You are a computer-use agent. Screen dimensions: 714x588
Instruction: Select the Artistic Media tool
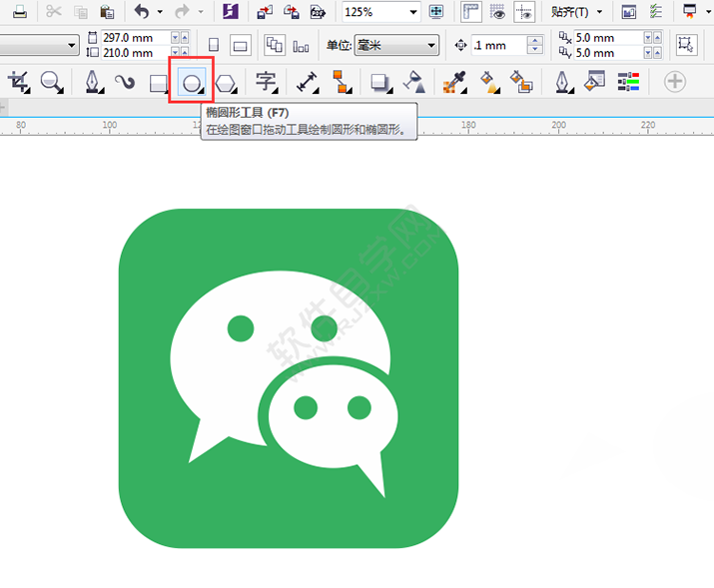point(125,83)
